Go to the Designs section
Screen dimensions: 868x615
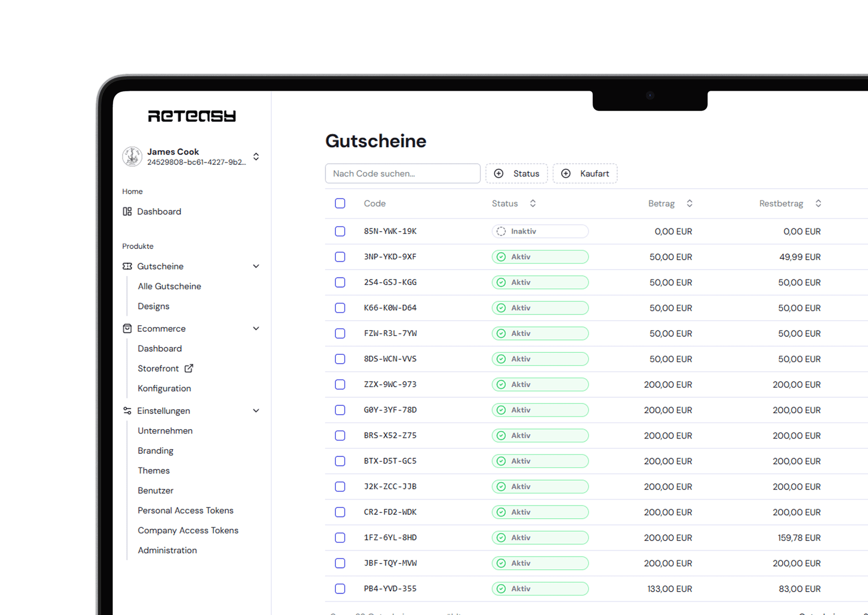[153, 306]
